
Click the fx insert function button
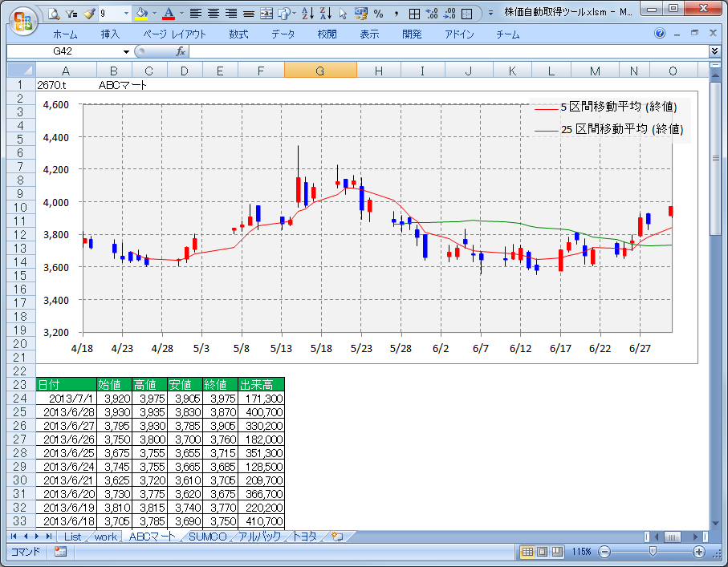pyautogui.click(x=181, y=51)
